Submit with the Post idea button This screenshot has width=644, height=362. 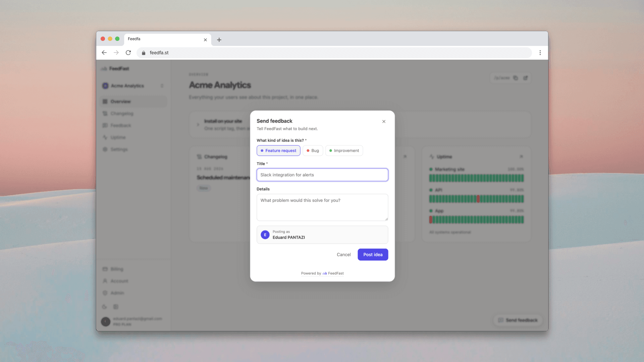[373, 254]
